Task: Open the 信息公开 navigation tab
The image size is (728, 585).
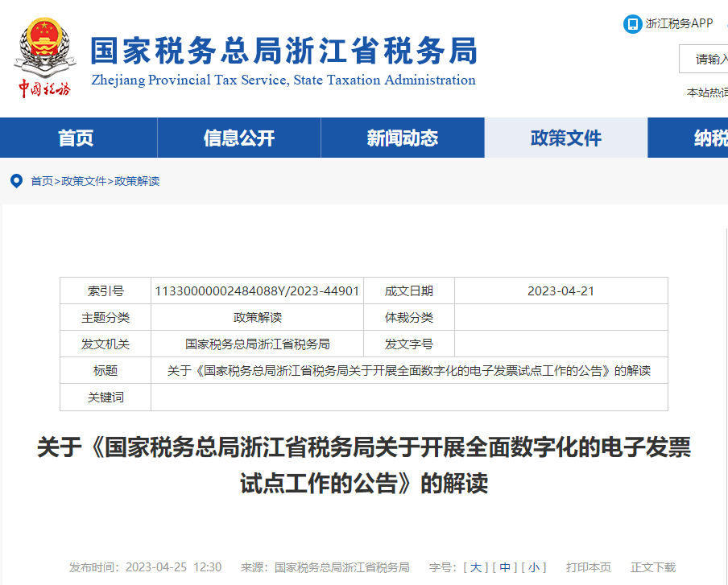Action: (x=238, y=137)
